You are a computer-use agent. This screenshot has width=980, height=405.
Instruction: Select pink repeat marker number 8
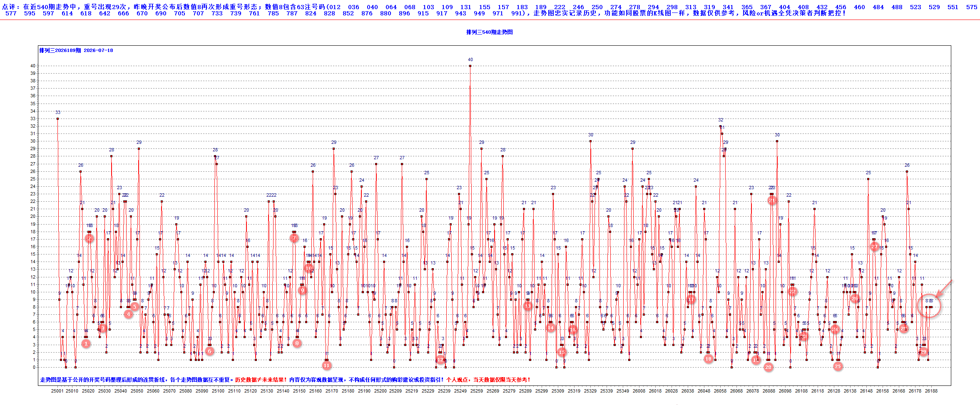click(297, 343)
